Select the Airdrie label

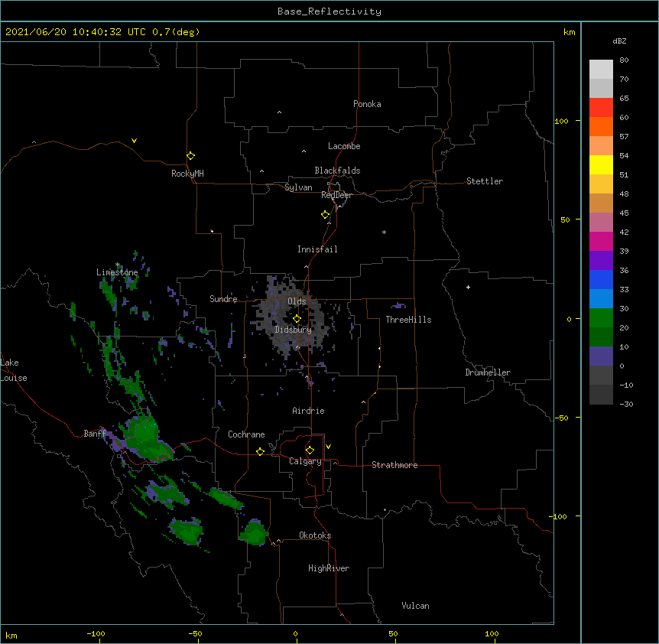[309, 411]
